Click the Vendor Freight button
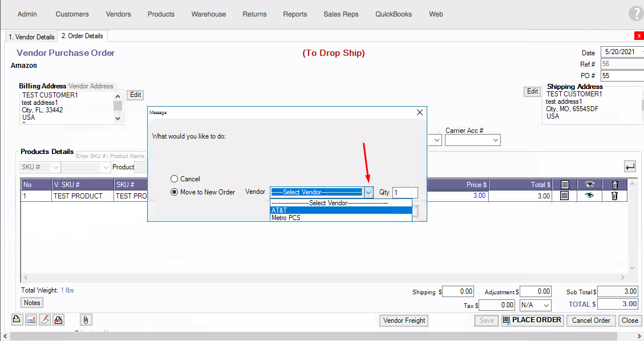The height and width of the screenshot is (341, 644). [404, 320]
